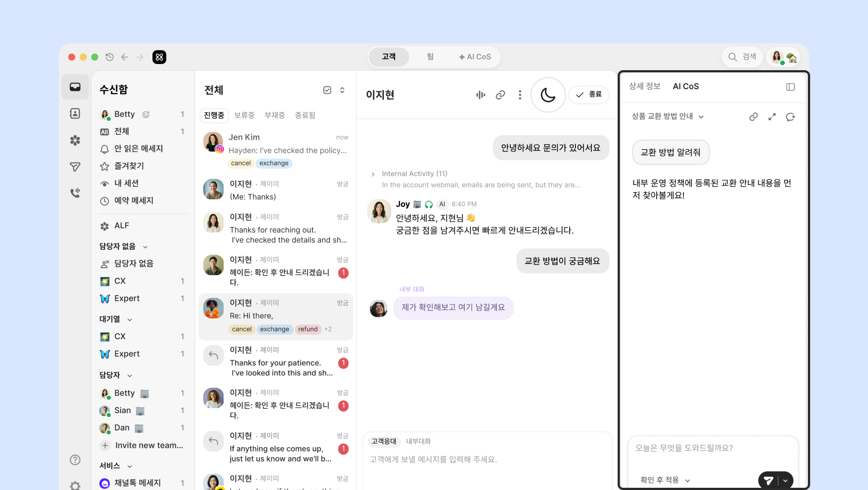Click the black app logo icon
Viewport: 868px width, 490px height.
point(159,57)
